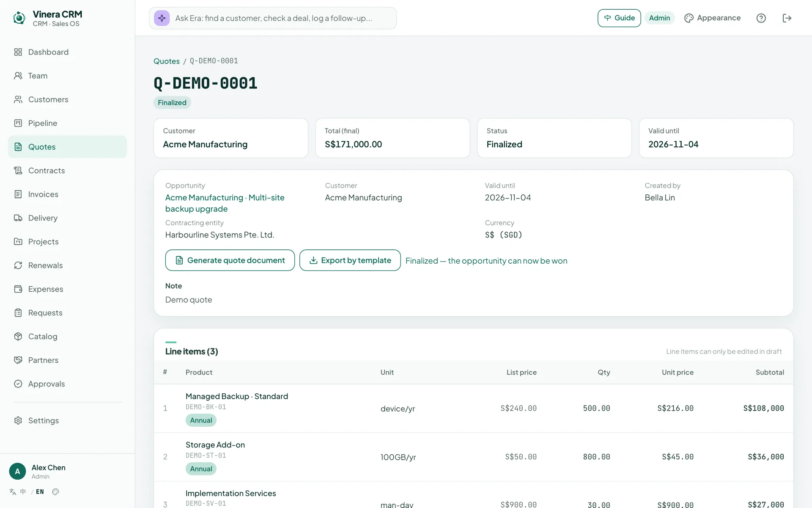Screen dimensions: 812x508
Task: Click the Partners handshake icon
Action: click(18, 360)
